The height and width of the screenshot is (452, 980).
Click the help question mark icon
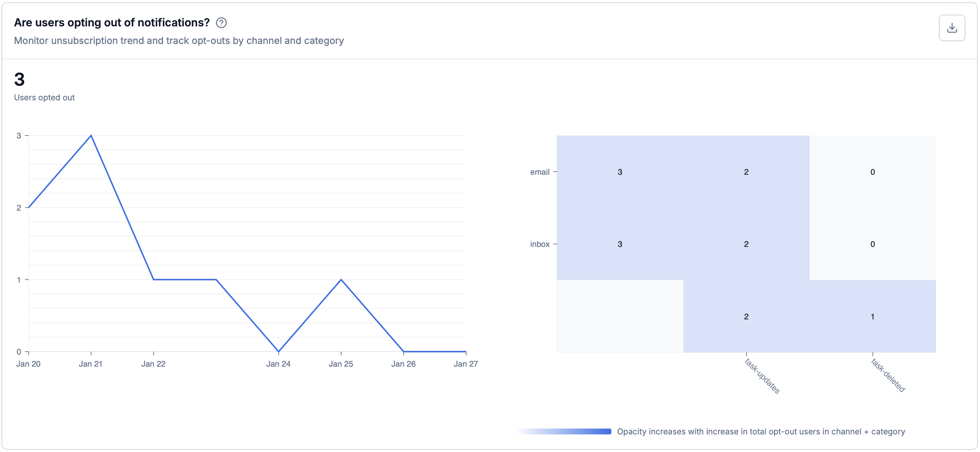click(x=221, y=23)
